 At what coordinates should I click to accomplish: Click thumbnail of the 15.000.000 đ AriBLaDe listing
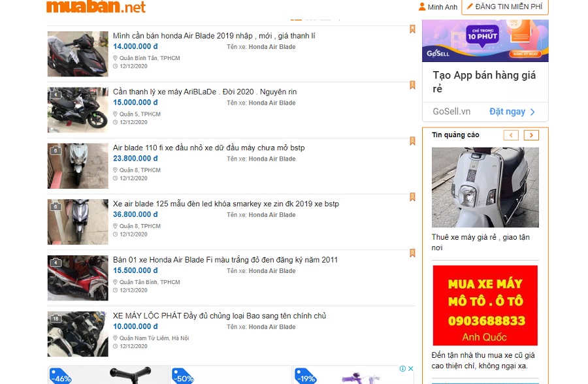pos(78,110)
